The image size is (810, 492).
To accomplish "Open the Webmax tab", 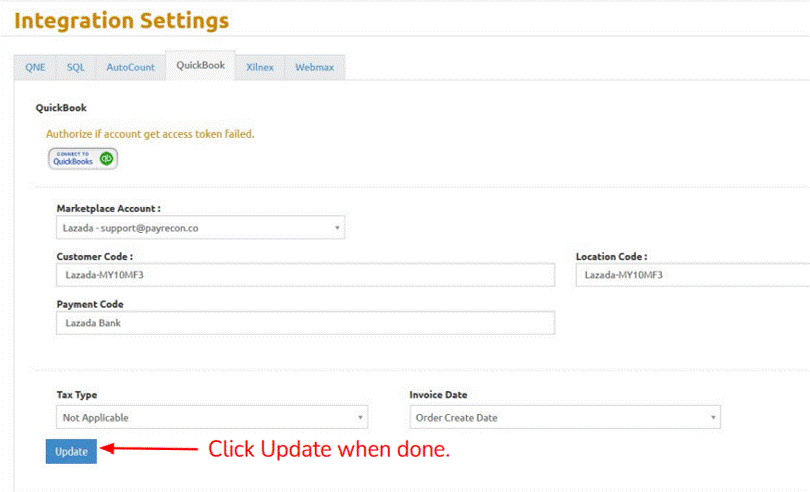I will [x=315, y=67].
